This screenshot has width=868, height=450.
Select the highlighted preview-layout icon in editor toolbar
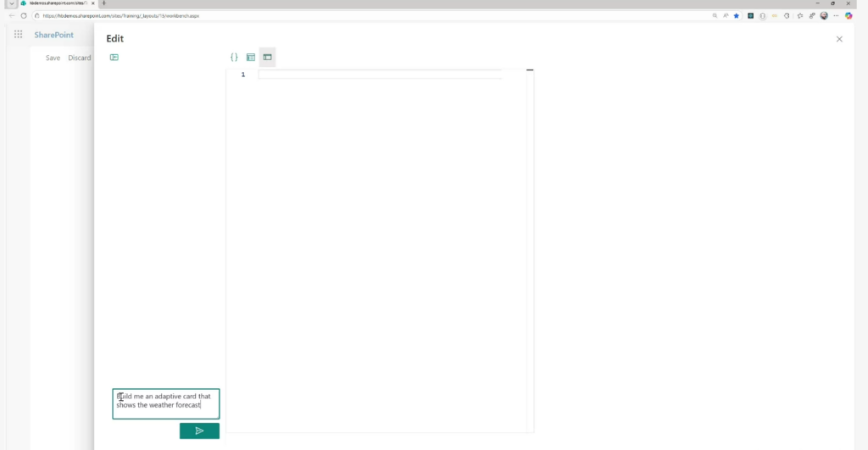(x=267, y=57)
